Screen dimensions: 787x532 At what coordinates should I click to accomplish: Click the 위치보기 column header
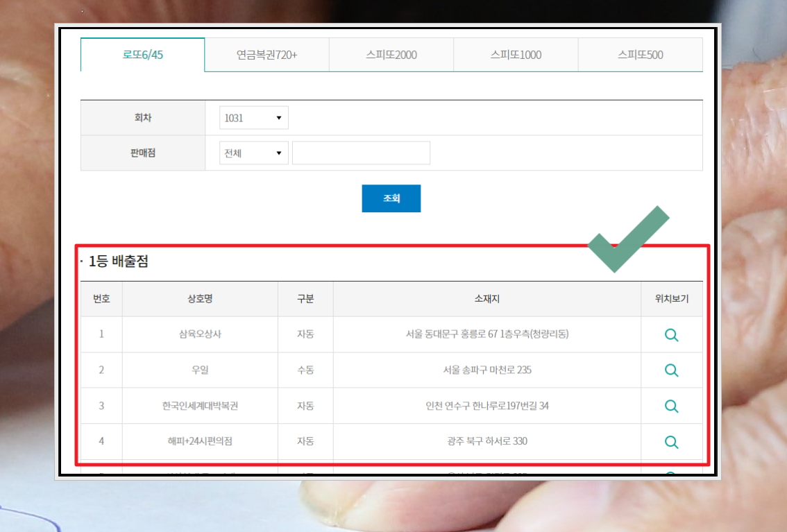coord(672,299)
